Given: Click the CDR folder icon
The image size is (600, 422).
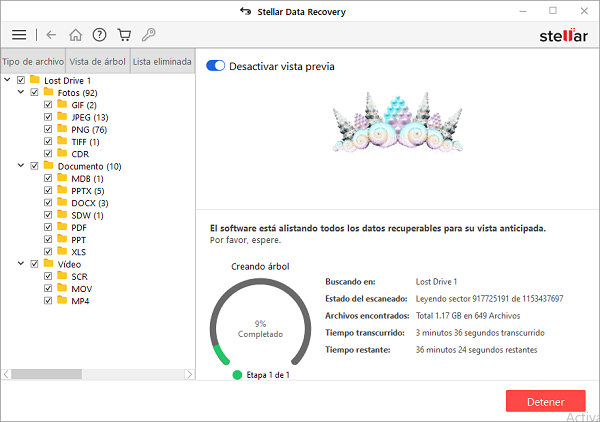Looking at the screenshot, I should (62, 153).
